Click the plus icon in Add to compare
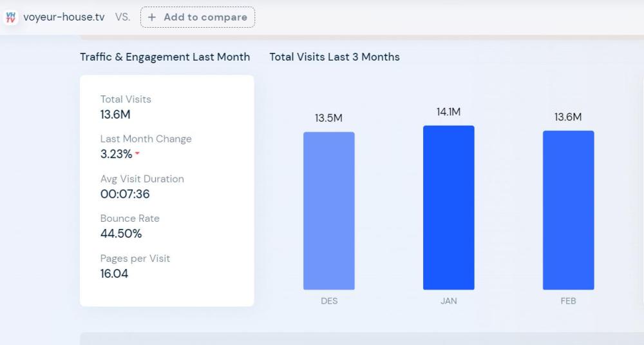 tap(152, 17)
